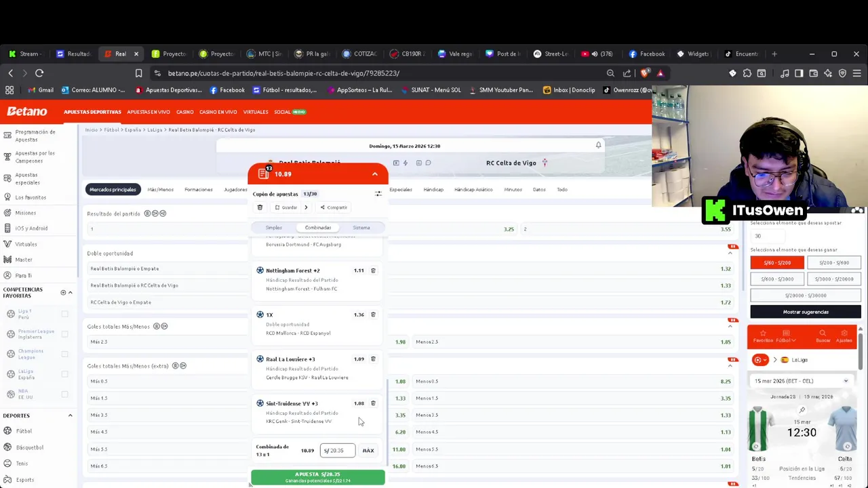This screenshot has height=488, width=868.
Task: Delete Raal La Louviere +3 selection
Action: click(x=373, y=359)
